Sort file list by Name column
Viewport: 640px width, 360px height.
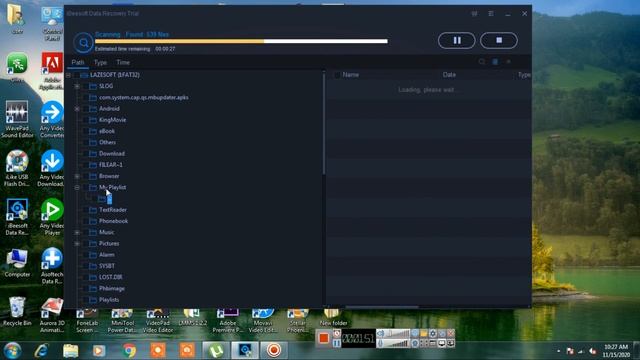pos(351,75)
